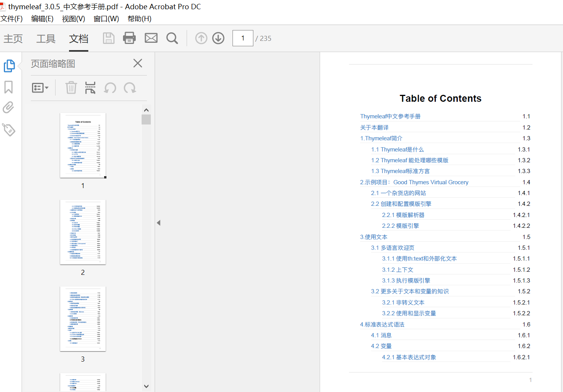This screenshot has height=392, width=563.
Task: Open link 3.1.1 使用th:text和外部化文本
Action: (420, 259)
